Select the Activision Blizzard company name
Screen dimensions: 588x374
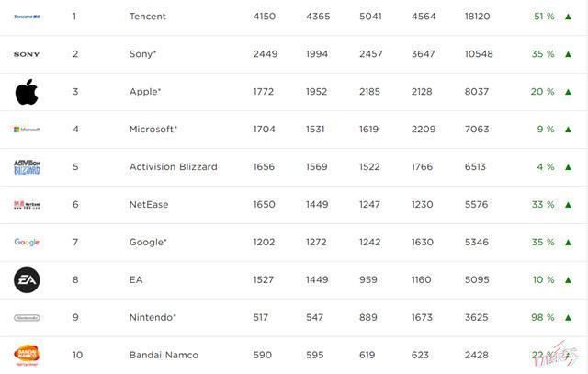point(173,167)
